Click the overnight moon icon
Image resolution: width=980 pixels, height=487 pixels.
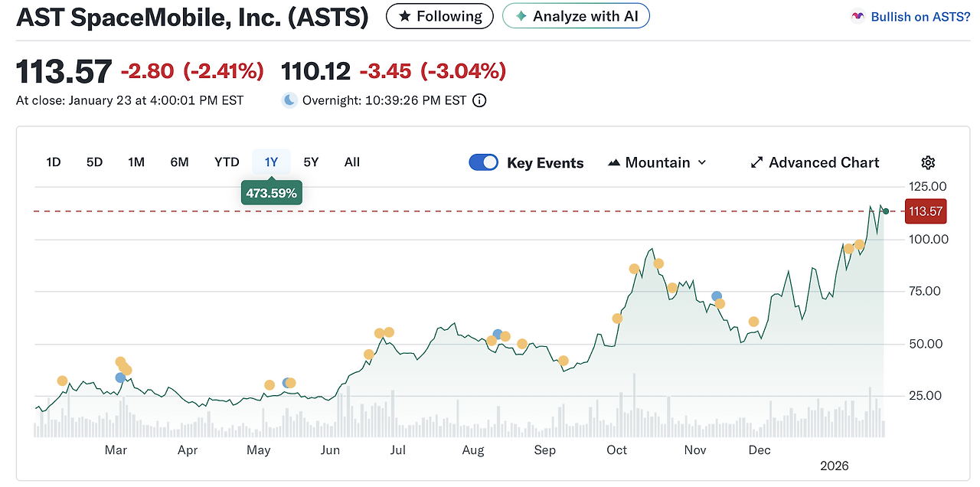tap(289, 100)
